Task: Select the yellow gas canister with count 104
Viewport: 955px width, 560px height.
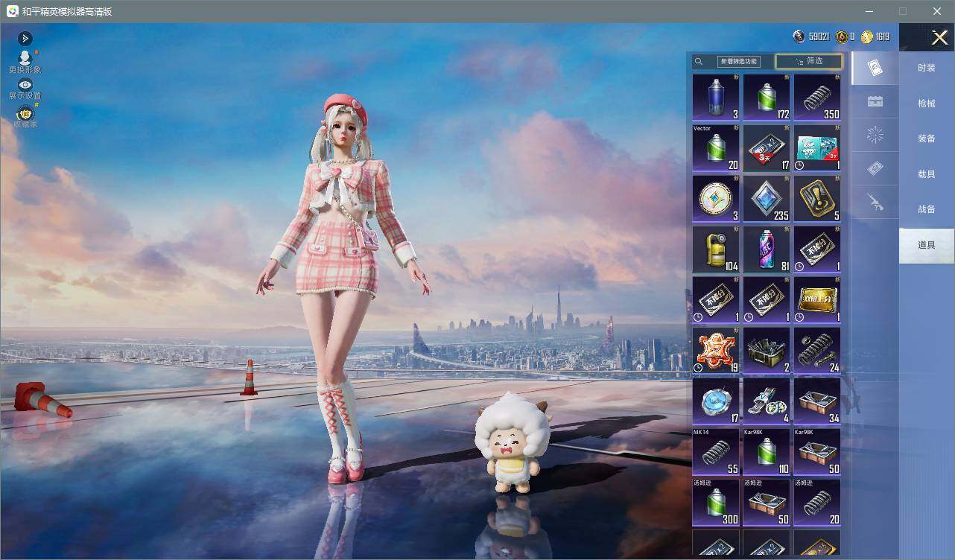Action: pos(716,249)
